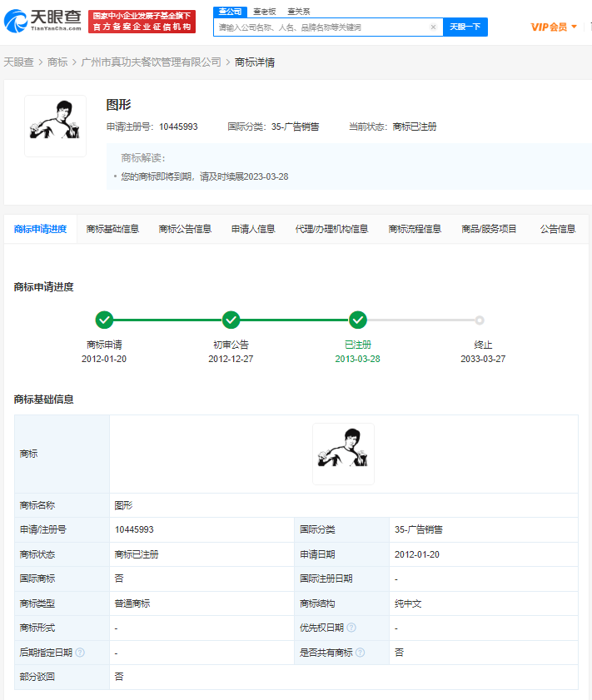592x700 pixels.
Task: Click the 终止 grey progress marker
Action: [480, 320]
